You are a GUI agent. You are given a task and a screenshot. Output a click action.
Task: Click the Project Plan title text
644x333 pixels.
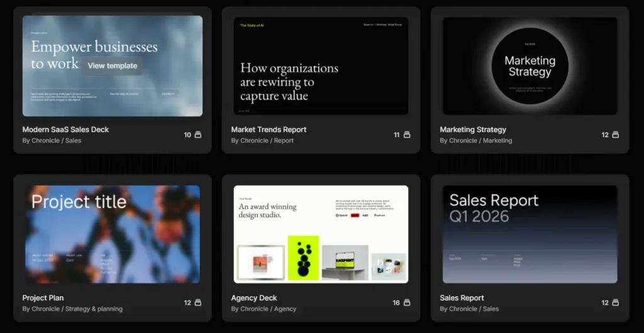[43, 298]
